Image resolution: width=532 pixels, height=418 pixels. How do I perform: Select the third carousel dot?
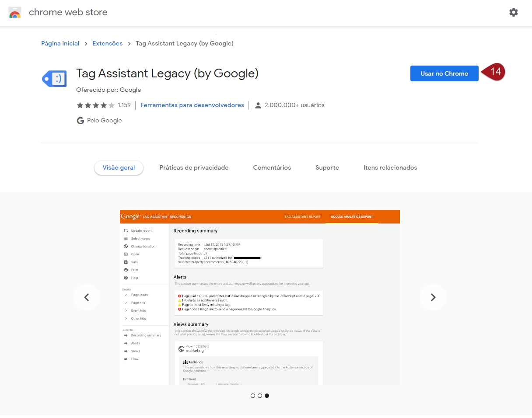[267, 396]
